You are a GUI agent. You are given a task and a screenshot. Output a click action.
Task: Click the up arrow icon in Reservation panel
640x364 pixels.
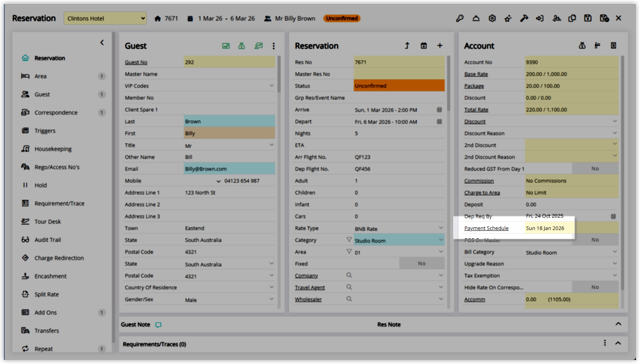(x=407, y=46)
